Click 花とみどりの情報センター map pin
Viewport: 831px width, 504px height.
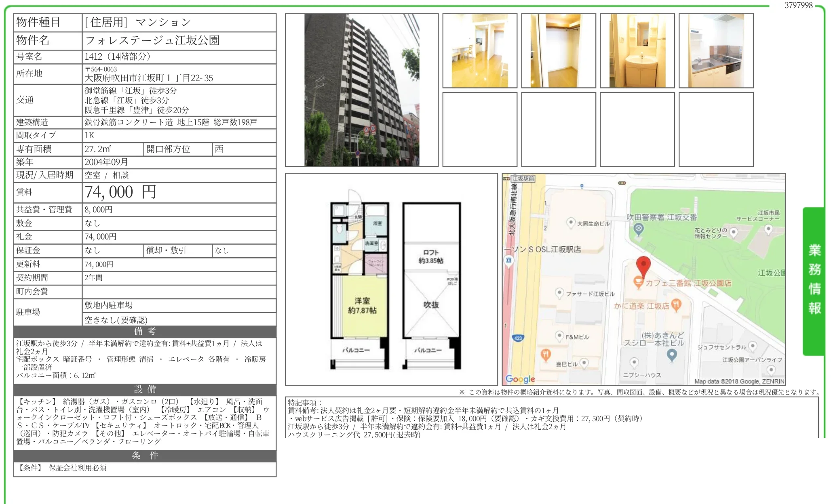[734, 232]
